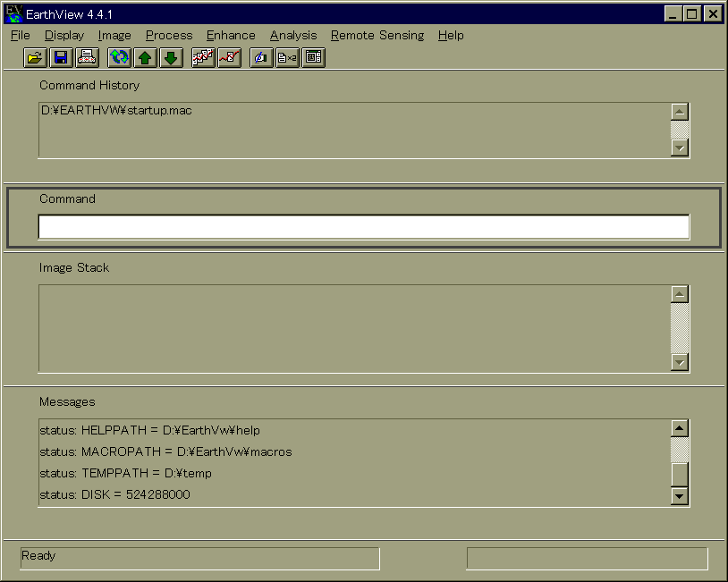
Task: Click the EarthView title bar app icon
Action: click(x=13, y=14)
